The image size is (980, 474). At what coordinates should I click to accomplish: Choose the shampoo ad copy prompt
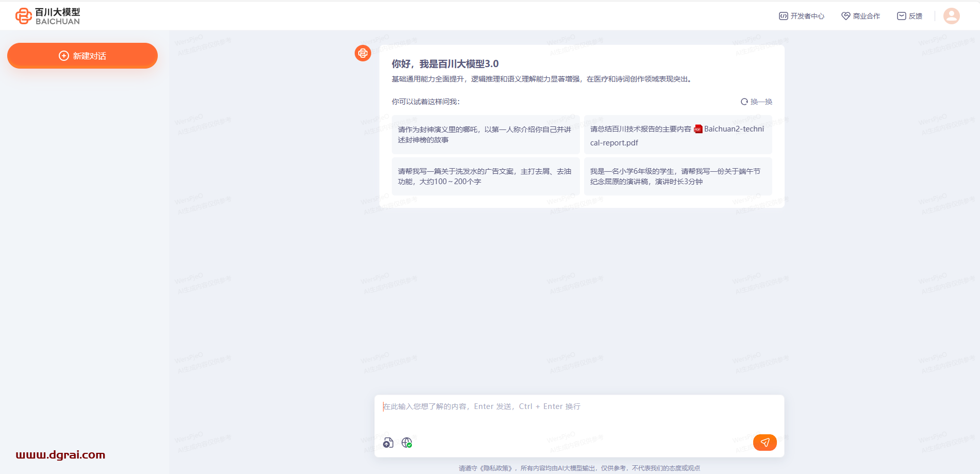[x=486, y=176]
